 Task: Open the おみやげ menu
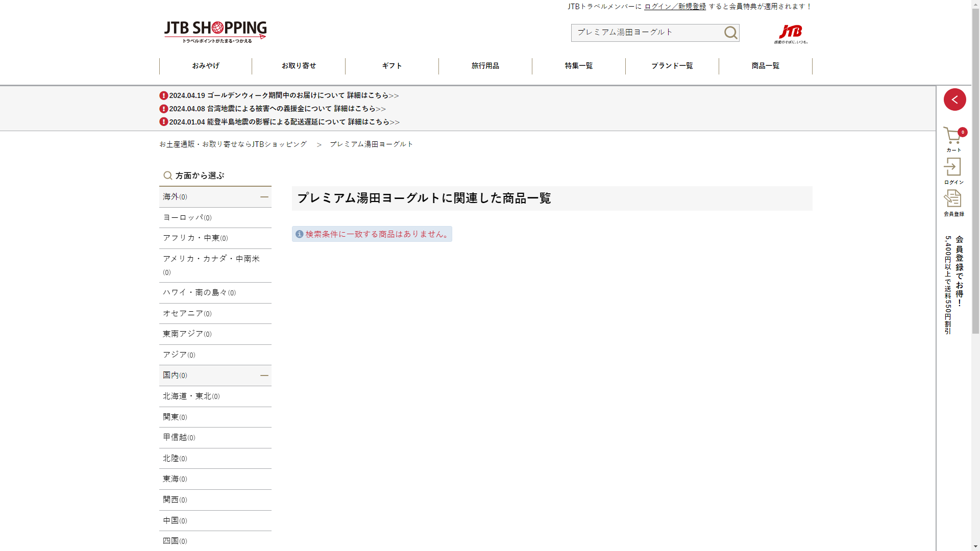pyautogui.click(x=206, y=66)
